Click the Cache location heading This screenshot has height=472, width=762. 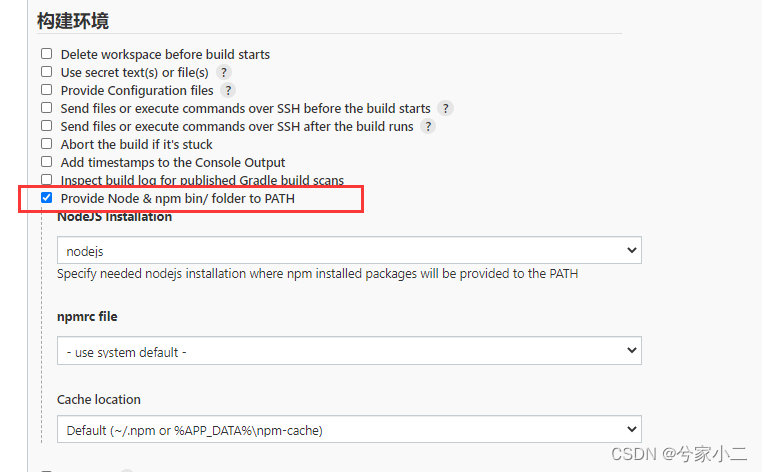pyautogui.click(x=99, y=400)
